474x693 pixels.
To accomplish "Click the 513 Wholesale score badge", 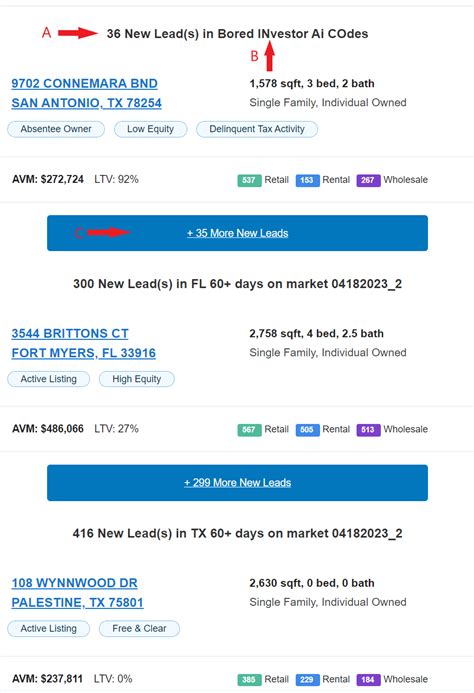I will 368,430.
